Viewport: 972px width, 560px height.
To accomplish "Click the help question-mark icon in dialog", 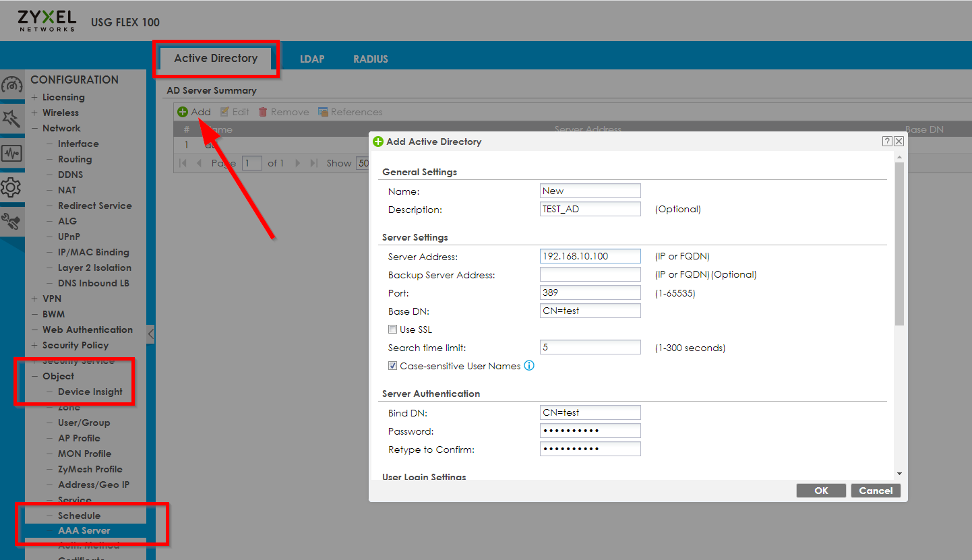I will click(887, 142).
